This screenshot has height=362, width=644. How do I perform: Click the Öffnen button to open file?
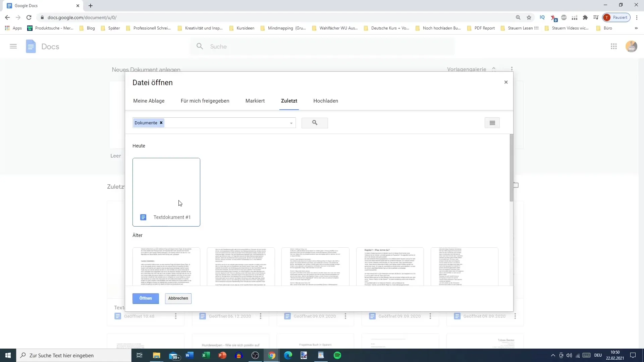click(146, 299)
